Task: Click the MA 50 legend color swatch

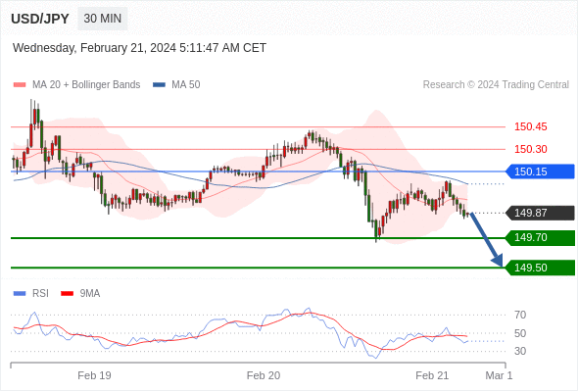Action: (x=159, y=85)
